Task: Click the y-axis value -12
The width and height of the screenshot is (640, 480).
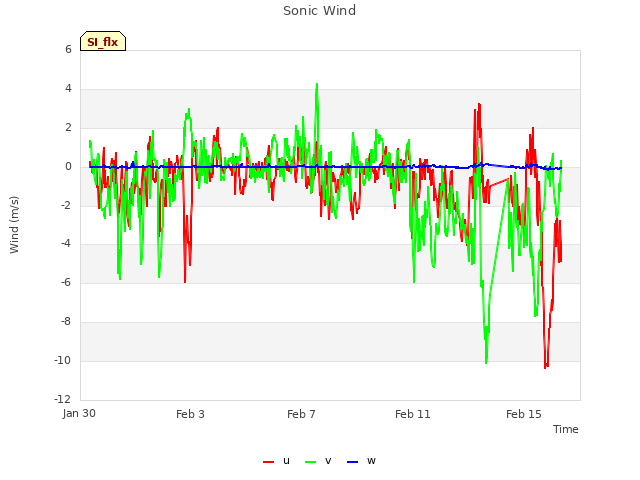Action: 62,399
